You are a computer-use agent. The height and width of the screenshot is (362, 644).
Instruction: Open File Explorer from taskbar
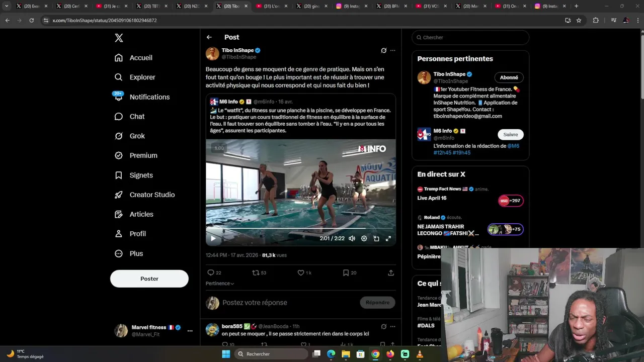click(x=346, y=354)
